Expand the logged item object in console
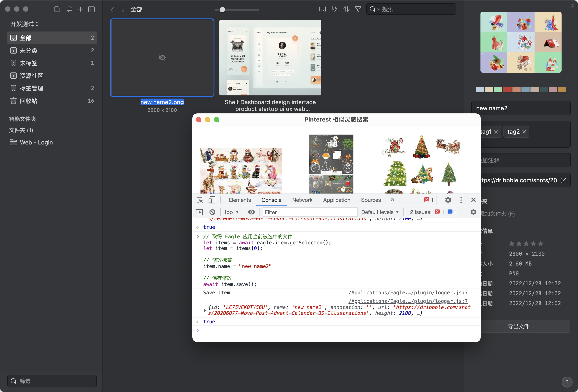 coord(205,310)
